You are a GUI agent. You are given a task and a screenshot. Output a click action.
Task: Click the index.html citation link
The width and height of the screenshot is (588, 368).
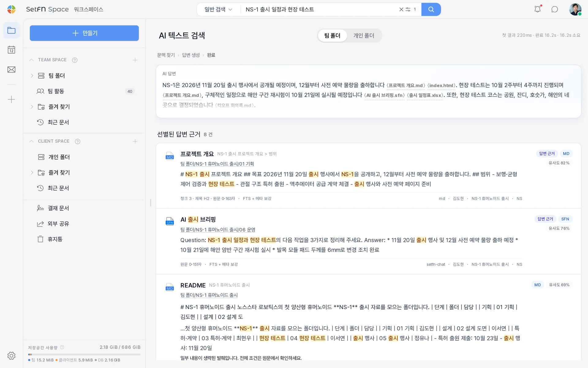(441, 85)
